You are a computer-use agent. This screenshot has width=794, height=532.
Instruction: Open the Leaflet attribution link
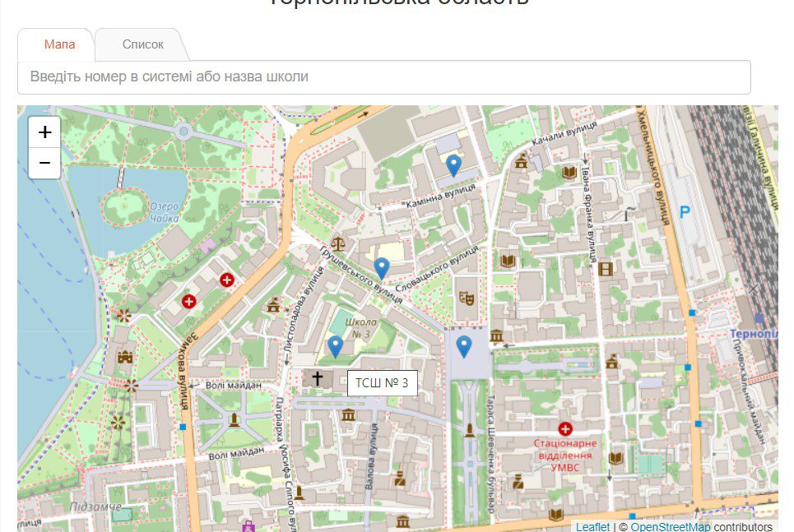pyautogui.click(x=592, y=526)
